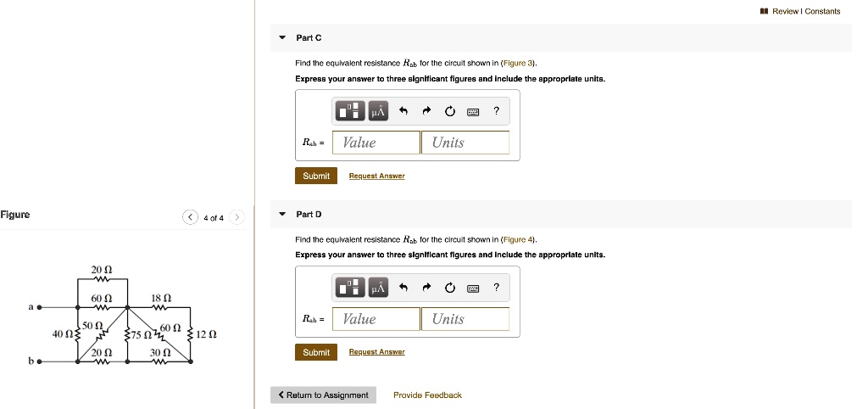Open the Provide Feedback link

tap(427, 395)
